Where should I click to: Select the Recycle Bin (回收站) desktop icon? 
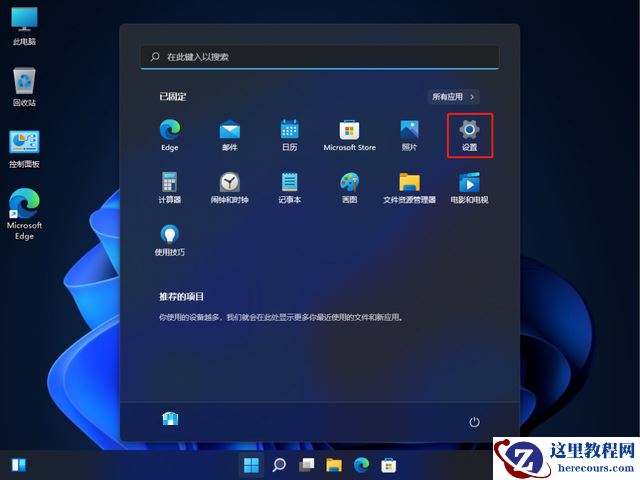click(24, 87)
